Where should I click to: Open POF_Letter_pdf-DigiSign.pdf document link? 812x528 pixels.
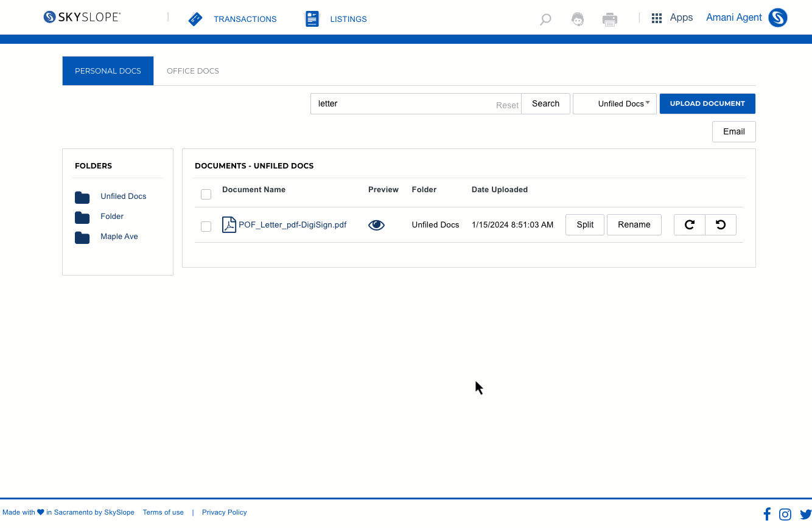click(293, 224)
